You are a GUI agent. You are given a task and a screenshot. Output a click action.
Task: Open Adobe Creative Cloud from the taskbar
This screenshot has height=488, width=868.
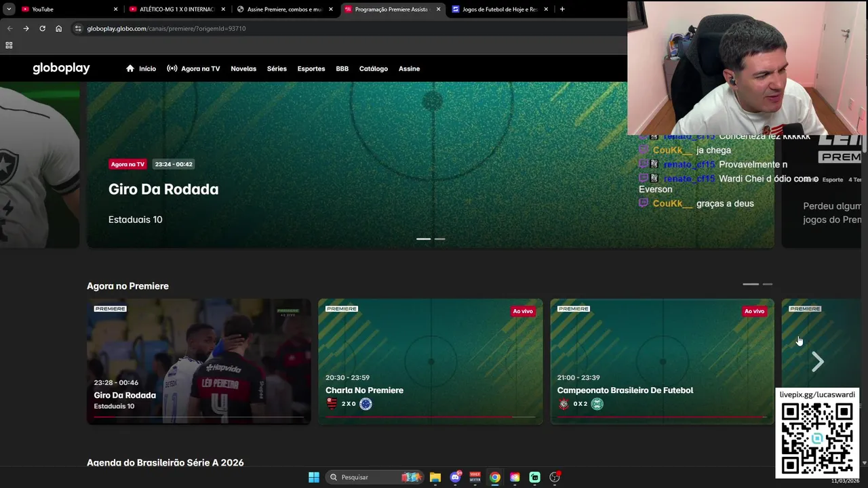click(x=515, y=477)
